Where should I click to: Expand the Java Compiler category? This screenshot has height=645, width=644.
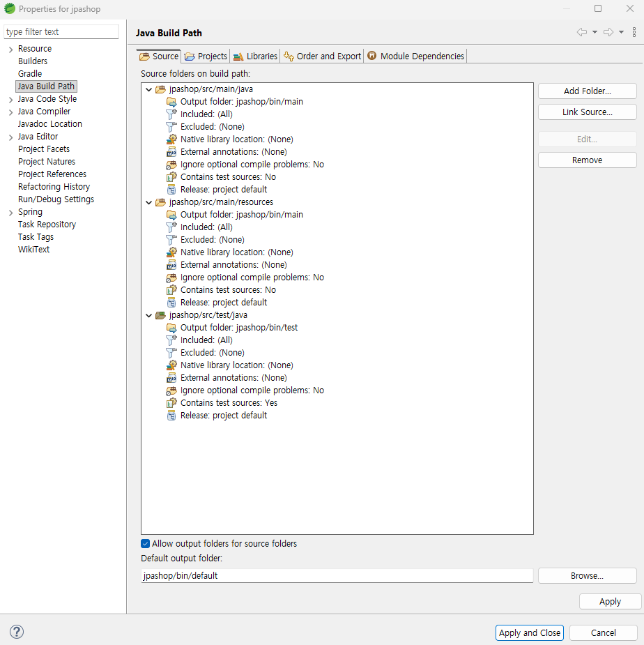pos(10,112)
